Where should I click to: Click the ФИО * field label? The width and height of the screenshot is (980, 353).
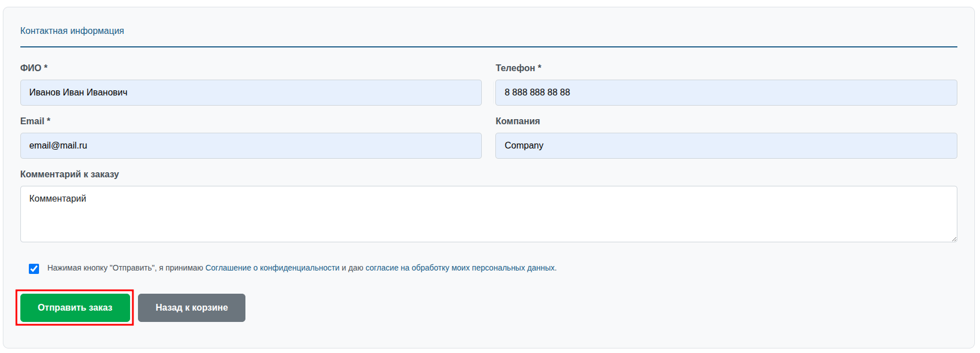(x=34, y=68)
